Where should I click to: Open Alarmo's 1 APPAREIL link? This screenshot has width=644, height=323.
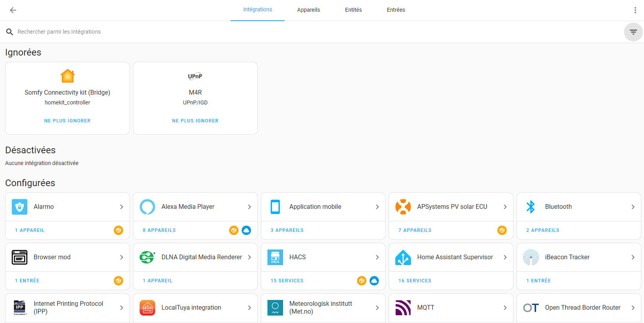(30, 230)
